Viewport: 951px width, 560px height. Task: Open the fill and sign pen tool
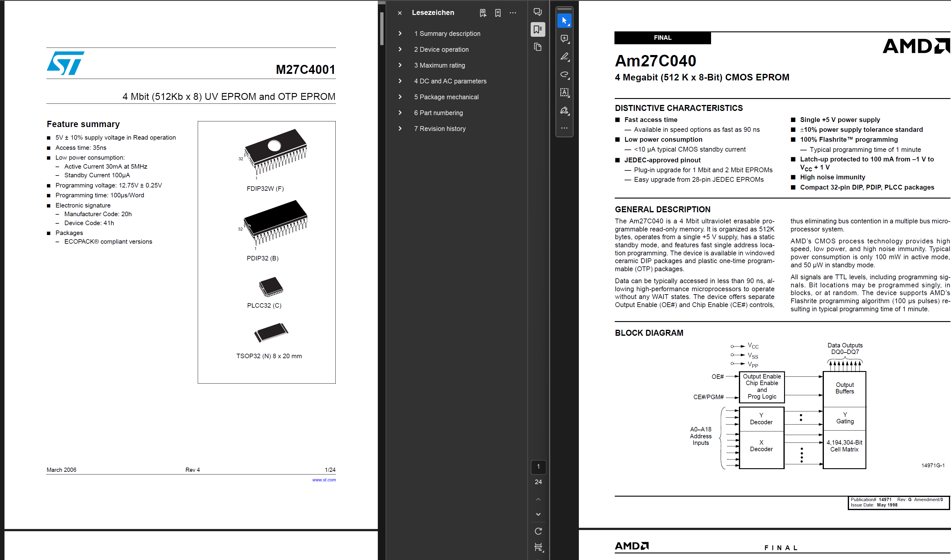pyautogui.click(x=564, y=111)
